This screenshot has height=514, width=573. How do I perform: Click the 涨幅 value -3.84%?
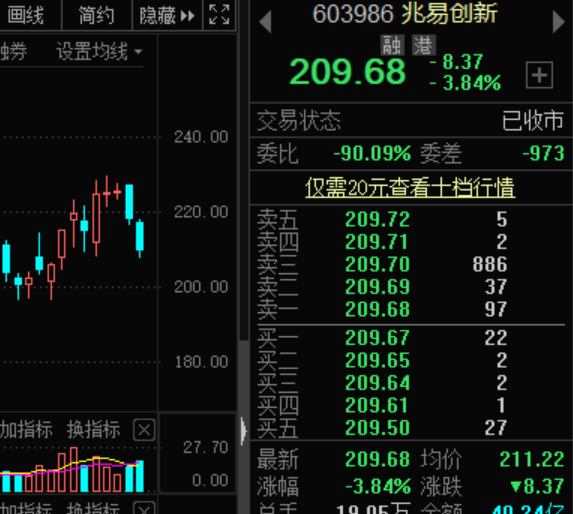coord(379,487)
